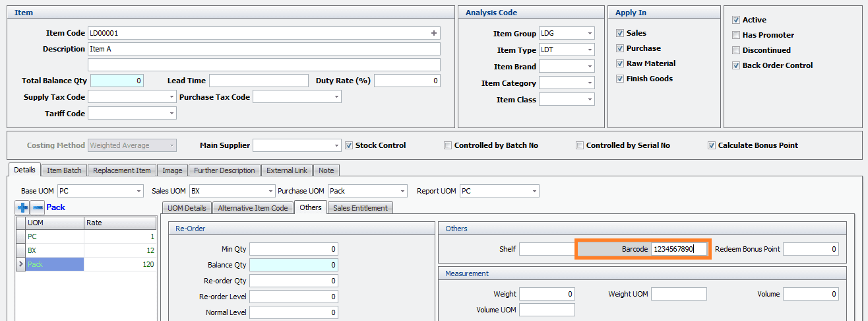The image size is (868, 321).
Task: Enable the Has Promoter option
Action: (736, 35)
